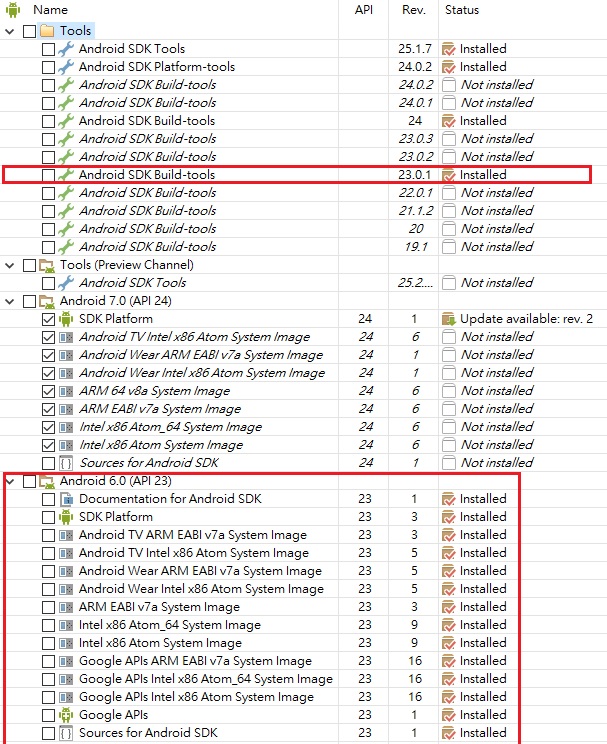Image resolution: width=607 pixels, height=744 pixels.
Task: Click the Tools folder icon
Action: coord(47,31)
